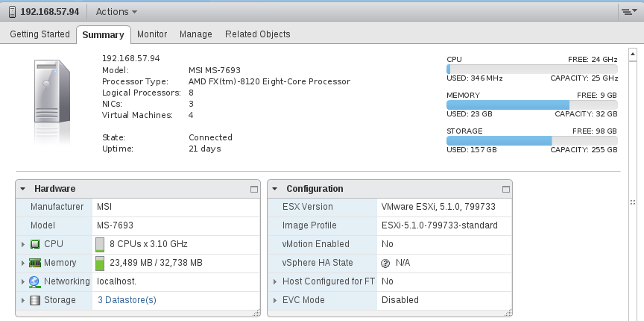Maximize the Hardware panel
The image size is (644, 321).
tap(254, 189)
